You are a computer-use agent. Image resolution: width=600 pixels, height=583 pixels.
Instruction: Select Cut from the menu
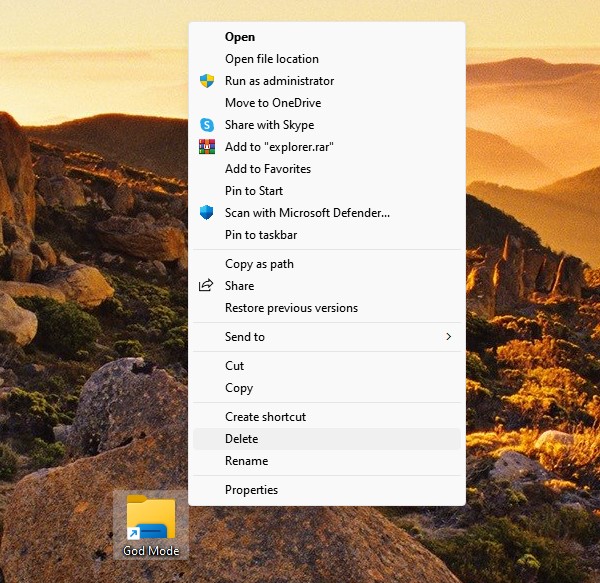[327, 366]
